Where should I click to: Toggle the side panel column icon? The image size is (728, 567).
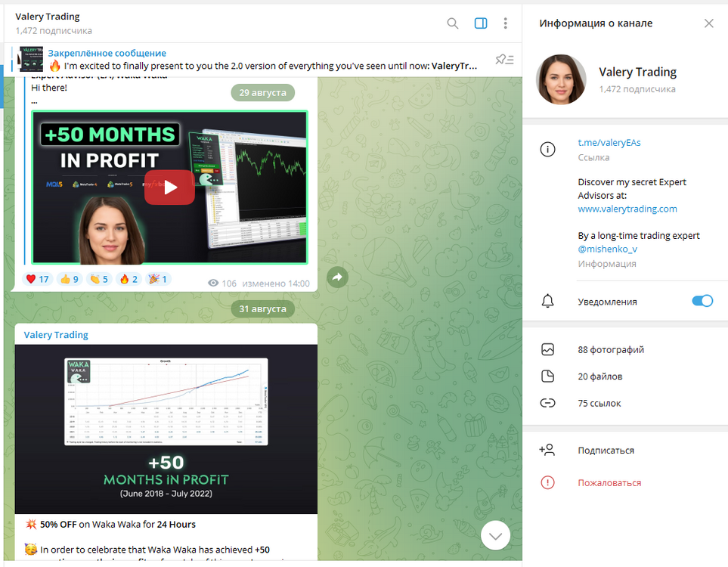[x=481, y=23]
